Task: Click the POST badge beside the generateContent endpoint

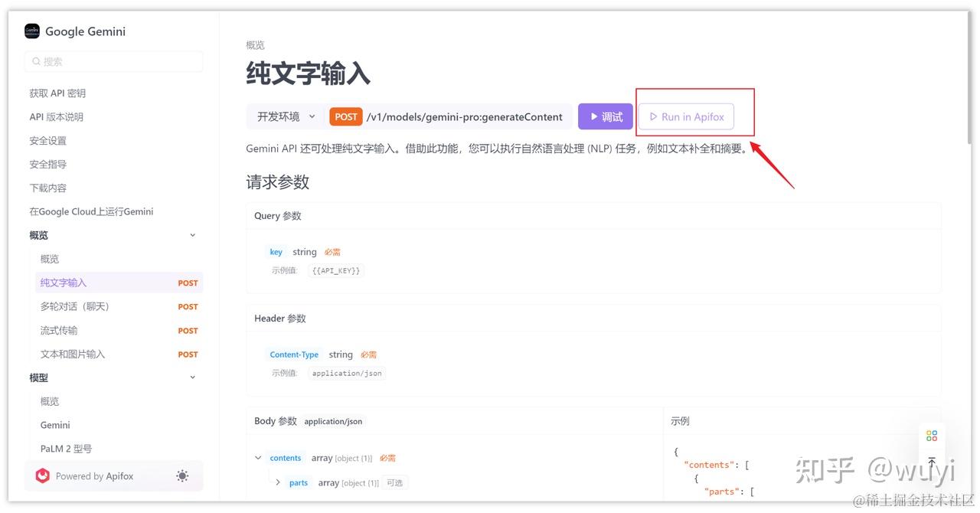Action: [x=345, y=117]
